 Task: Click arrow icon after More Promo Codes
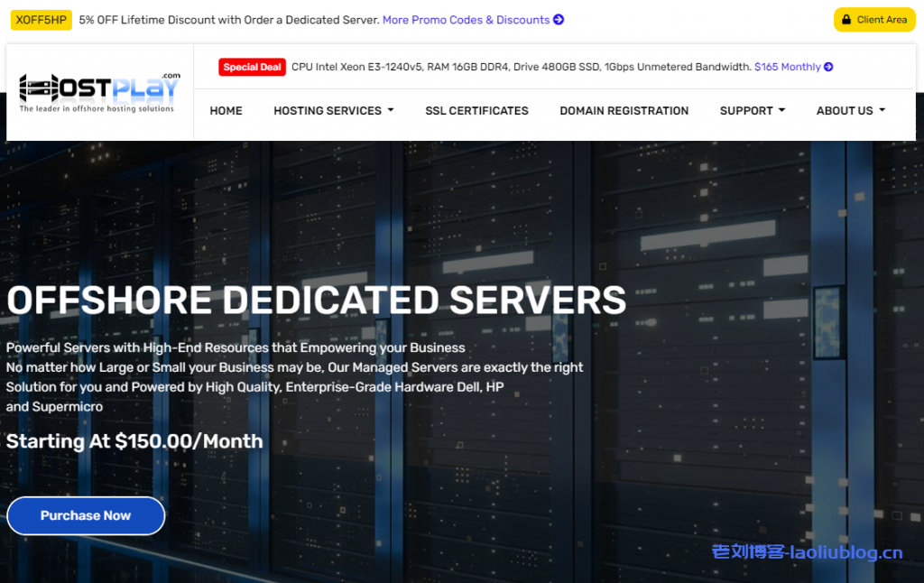559,20
